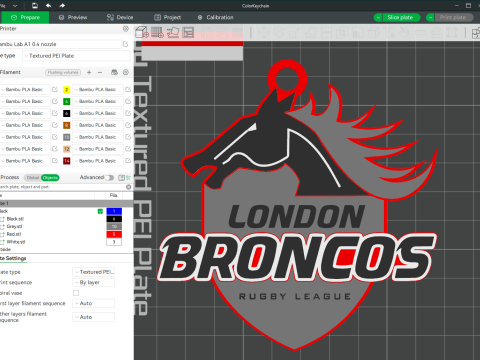Image resolution: width=480 pixels, height=360 pixels.
Task: Open the Printer settings gear icon
Action: coord(126,29)
